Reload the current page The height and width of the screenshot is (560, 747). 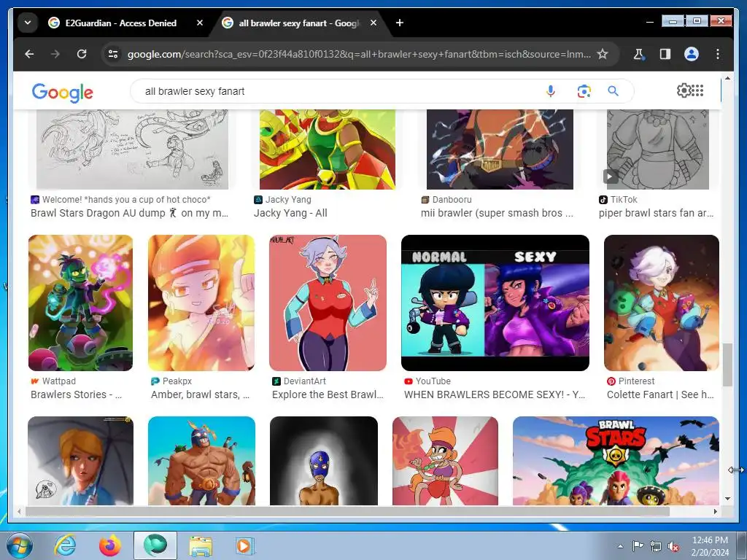pyautogui.click(x=82, y=54)
